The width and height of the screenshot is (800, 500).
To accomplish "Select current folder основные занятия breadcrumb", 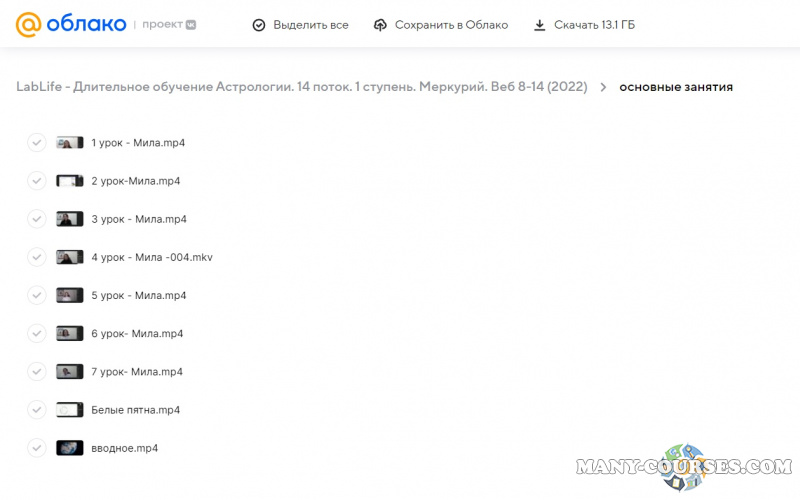I will click(x=675, y=87).
